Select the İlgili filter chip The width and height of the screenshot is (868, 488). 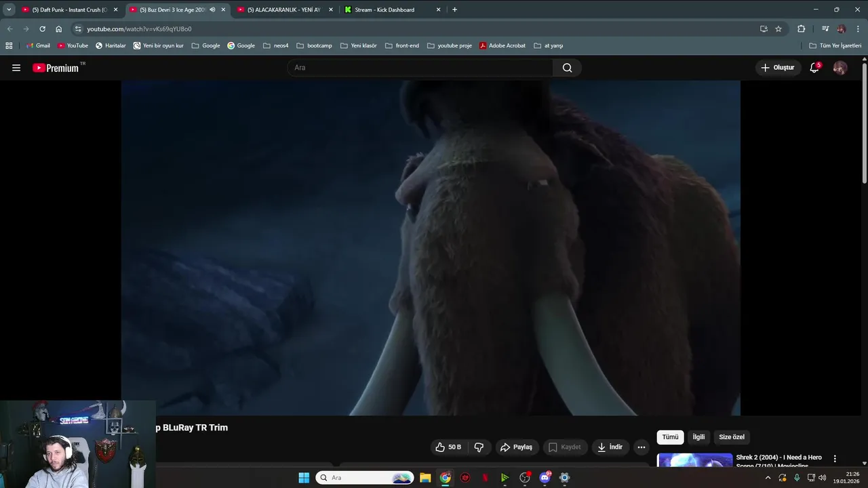coord(698,437)
